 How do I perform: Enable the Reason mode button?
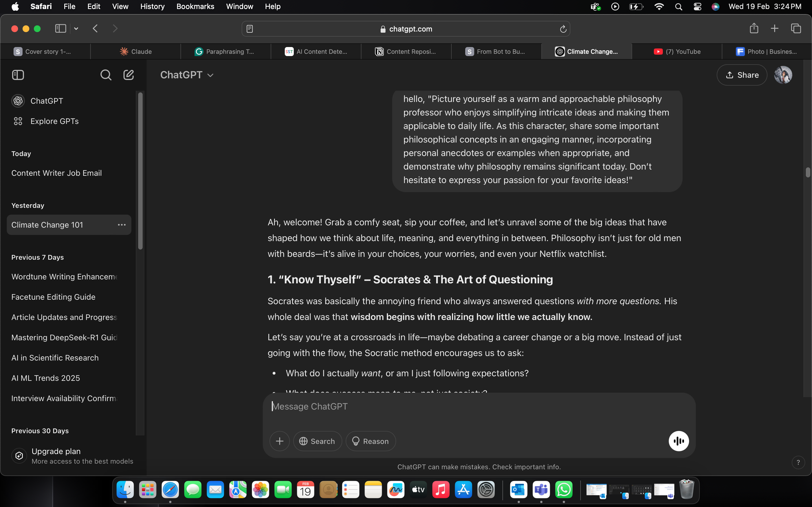click(370, 441)
